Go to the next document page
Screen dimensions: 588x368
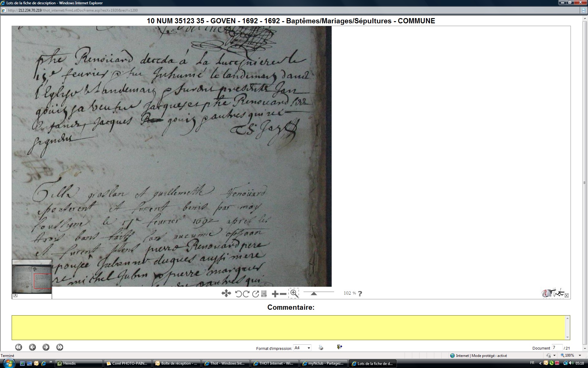[46, 347]
